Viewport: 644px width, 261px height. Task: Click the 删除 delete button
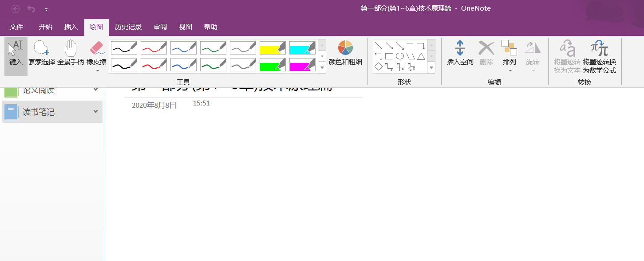click(x=486, y=53)
